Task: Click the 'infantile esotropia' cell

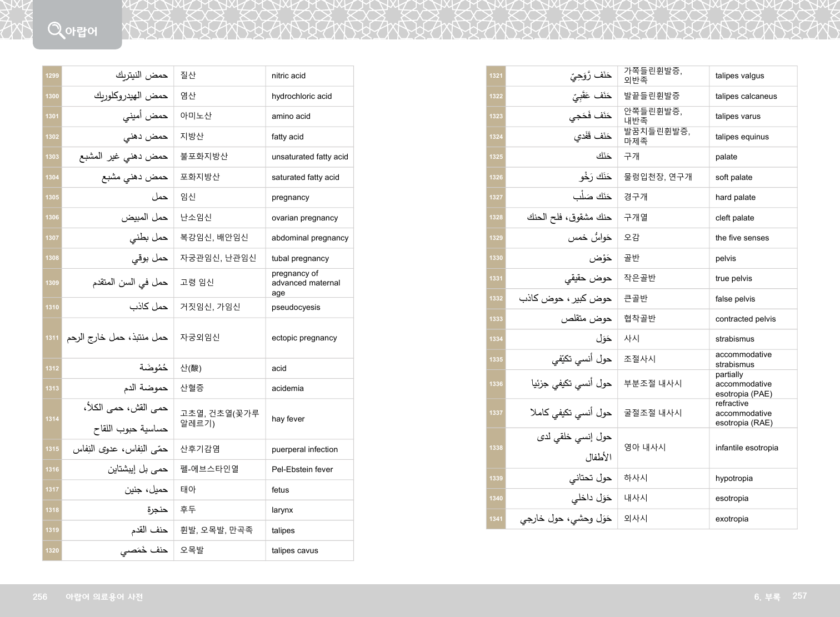Action: click(x=746, y=448)
